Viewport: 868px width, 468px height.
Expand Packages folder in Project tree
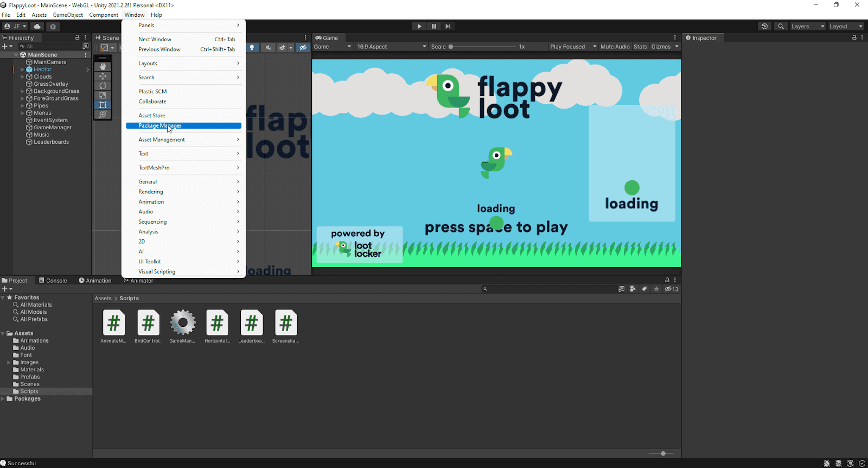coord(3,399)
